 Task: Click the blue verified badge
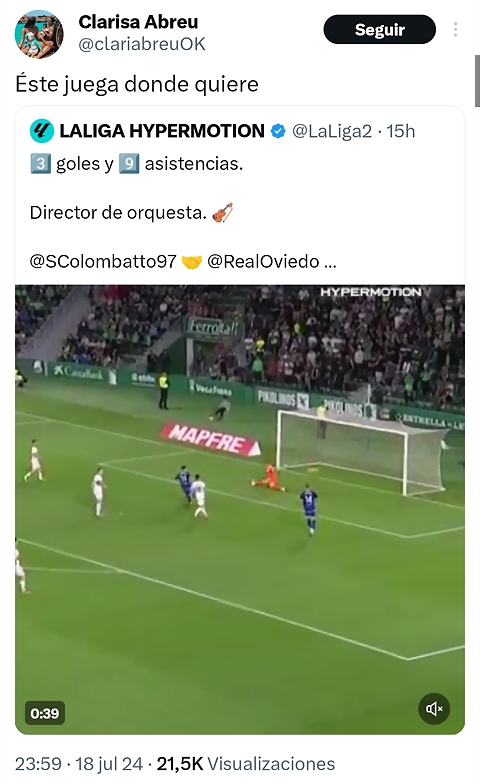[x=278, y=131]
